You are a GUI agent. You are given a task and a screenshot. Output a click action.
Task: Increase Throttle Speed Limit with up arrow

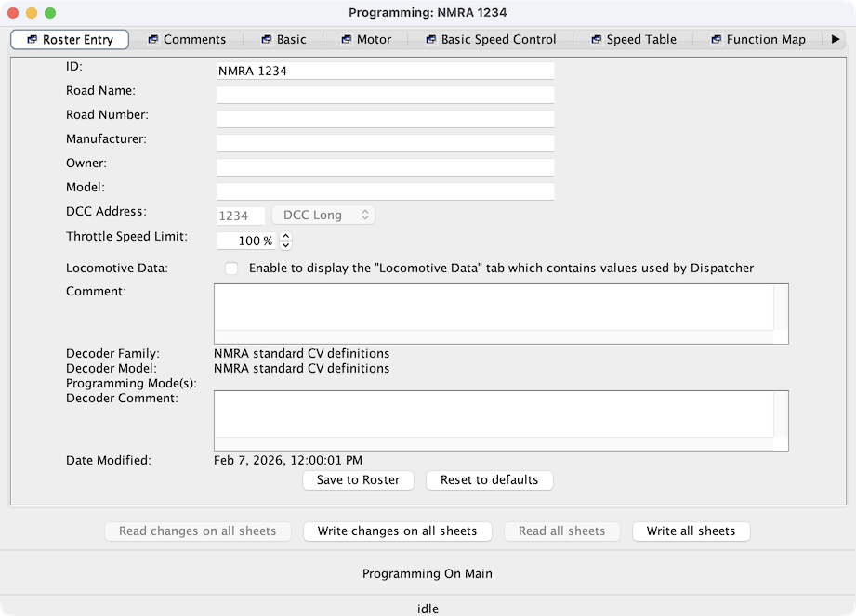[x=285, y=236]
